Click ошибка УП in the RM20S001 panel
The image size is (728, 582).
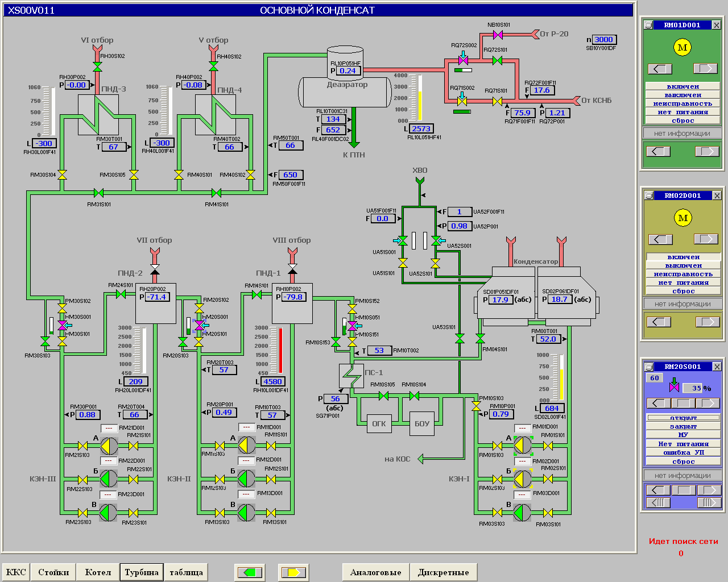683,452
